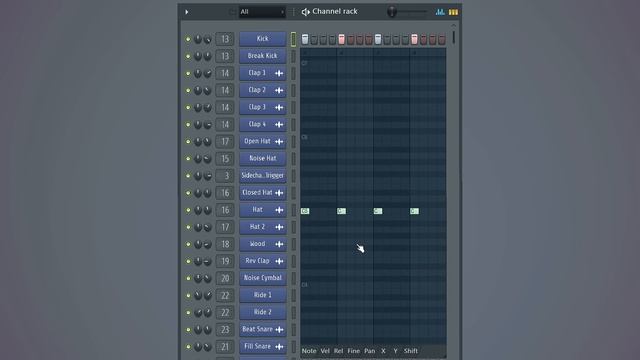
Task: Toggle the Kick channel select indicator
Action: coord(293,39)
